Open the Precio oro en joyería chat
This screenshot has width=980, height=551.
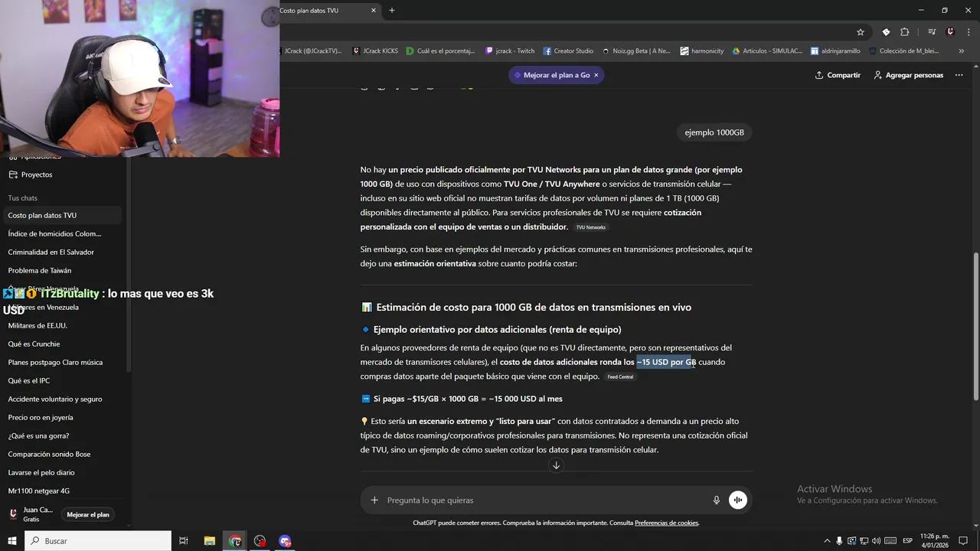(61, 418)
